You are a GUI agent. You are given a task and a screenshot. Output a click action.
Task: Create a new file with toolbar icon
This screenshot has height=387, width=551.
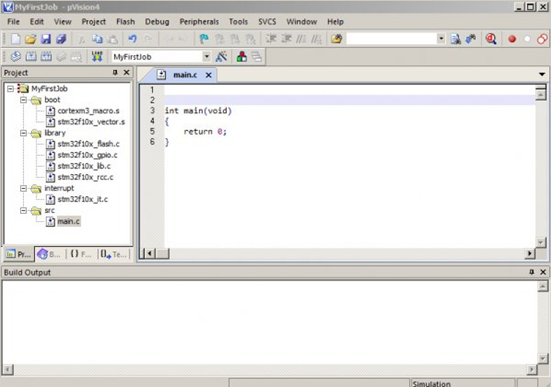15,39
